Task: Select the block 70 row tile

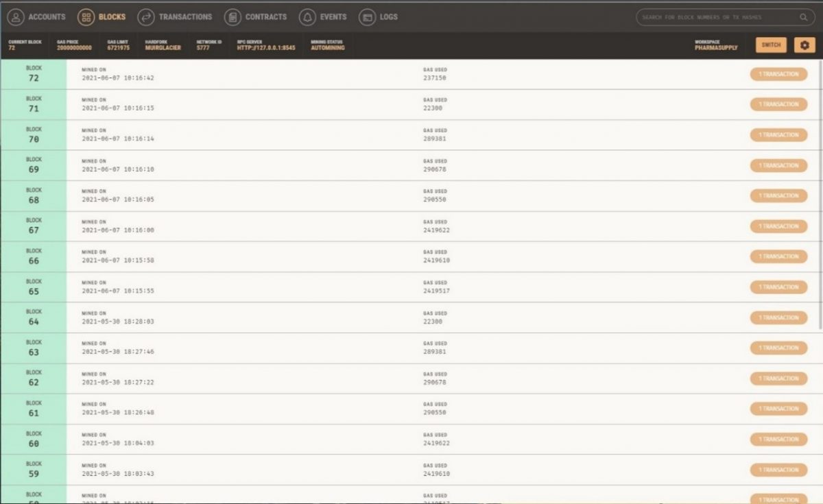Action: [x=34, y=135]
